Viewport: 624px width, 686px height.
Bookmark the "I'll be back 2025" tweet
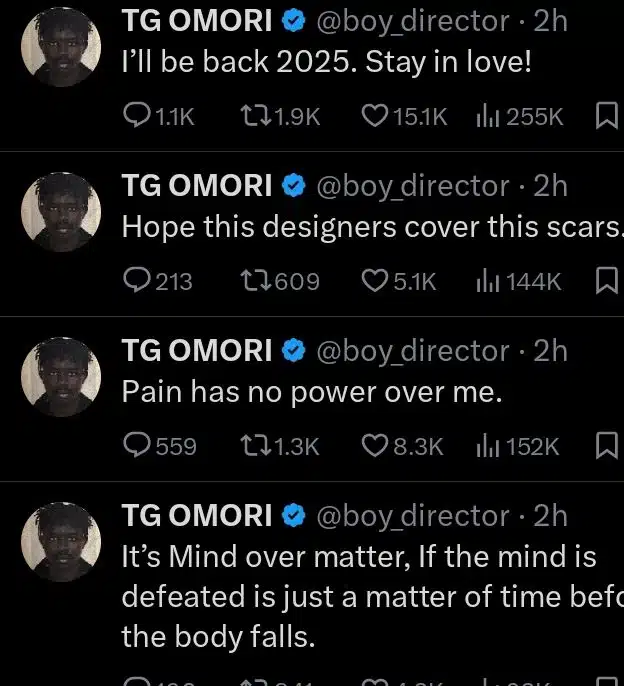tap(606, 117)
